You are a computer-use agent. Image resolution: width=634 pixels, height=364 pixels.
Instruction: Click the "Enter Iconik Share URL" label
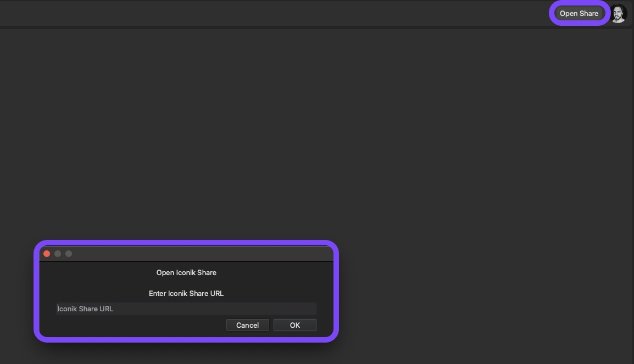pyautogui.click(x=186, y=293)
